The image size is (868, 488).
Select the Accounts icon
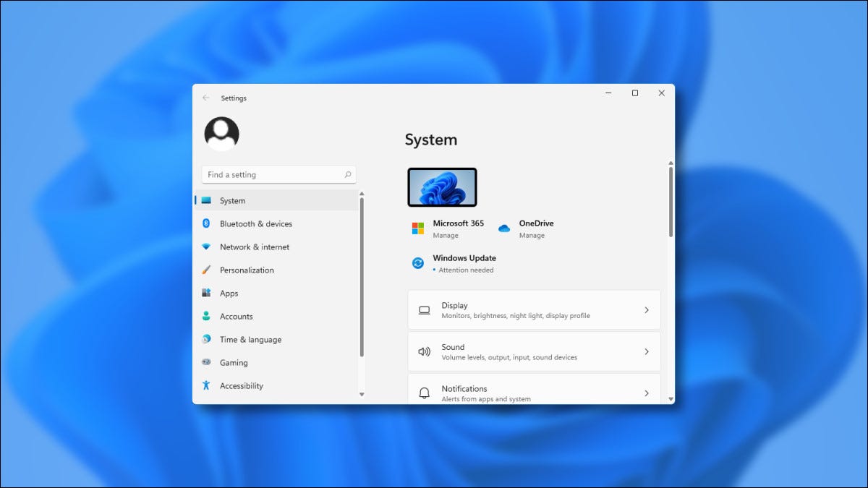click(x=208, y=316)
